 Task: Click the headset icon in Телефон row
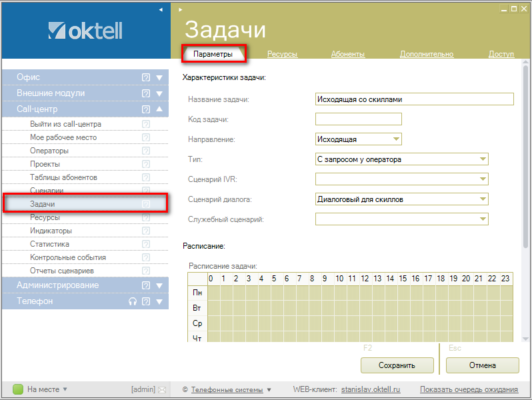pos(133,301)
